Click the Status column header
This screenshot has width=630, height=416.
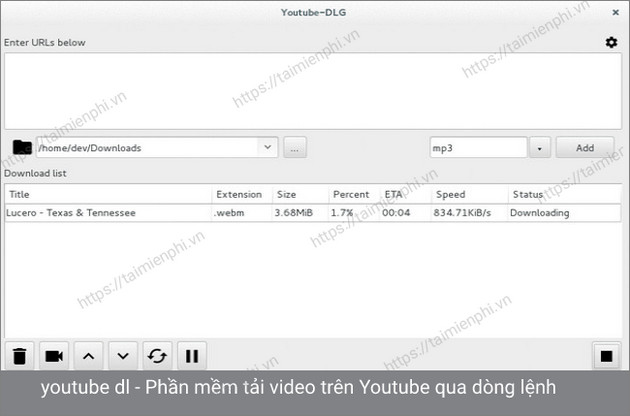(x=565, y=195)
